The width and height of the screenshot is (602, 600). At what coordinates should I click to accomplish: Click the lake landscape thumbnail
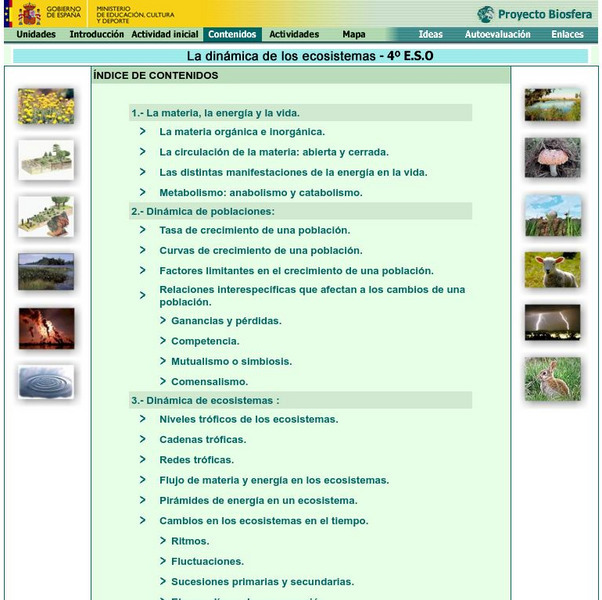pyautogui.click(x=46, y=271)
